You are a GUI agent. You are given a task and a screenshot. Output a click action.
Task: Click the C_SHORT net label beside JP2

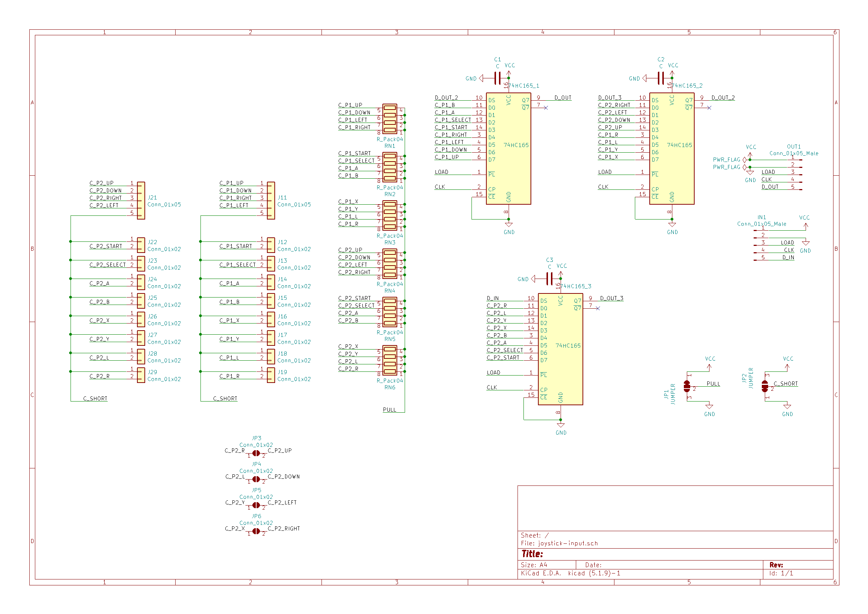pyautogui.click(x=786, y=384)
